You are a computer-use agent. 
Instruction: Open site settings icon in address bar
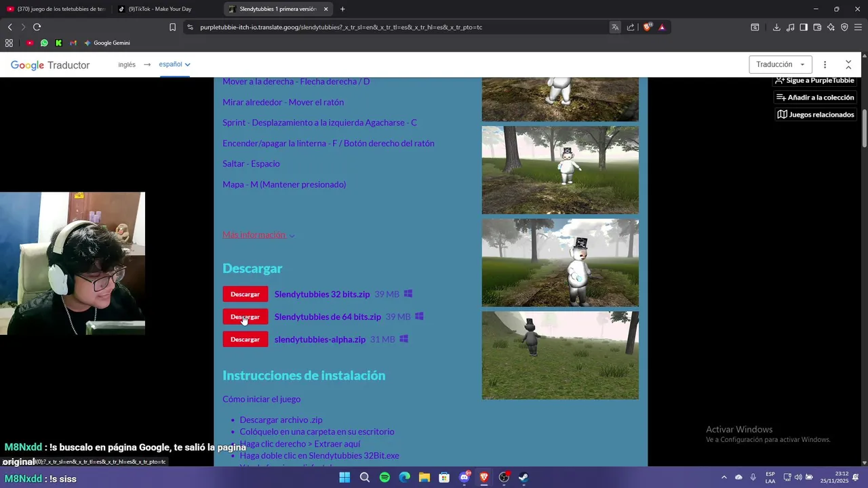point(190,27)
